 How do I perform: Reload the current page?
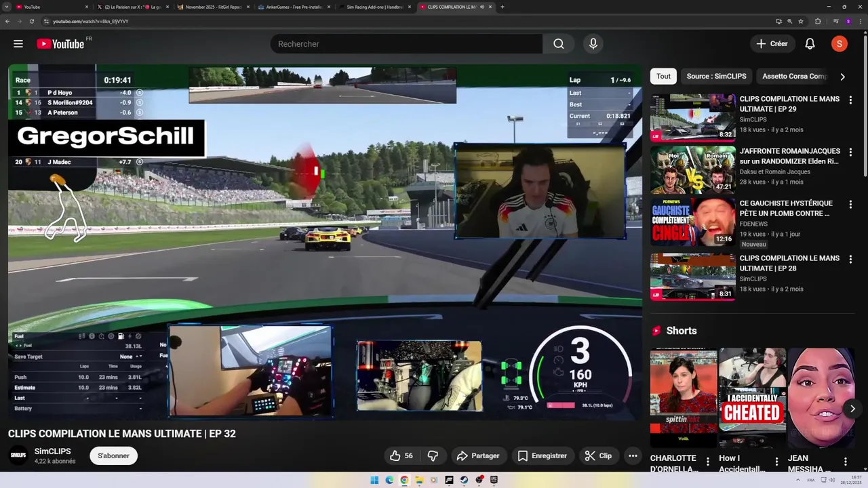31,21
